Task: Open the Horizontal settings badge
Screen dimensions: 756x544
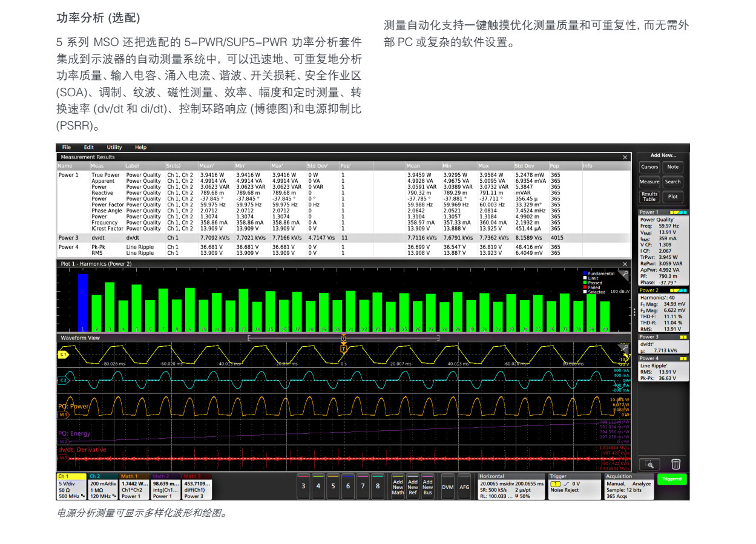Action: 511,487
